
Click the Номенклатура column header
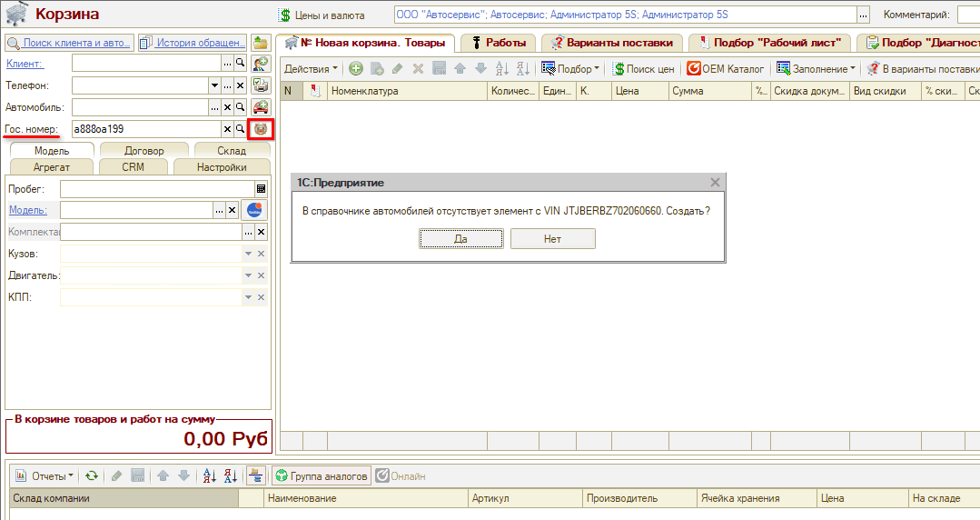407,91
